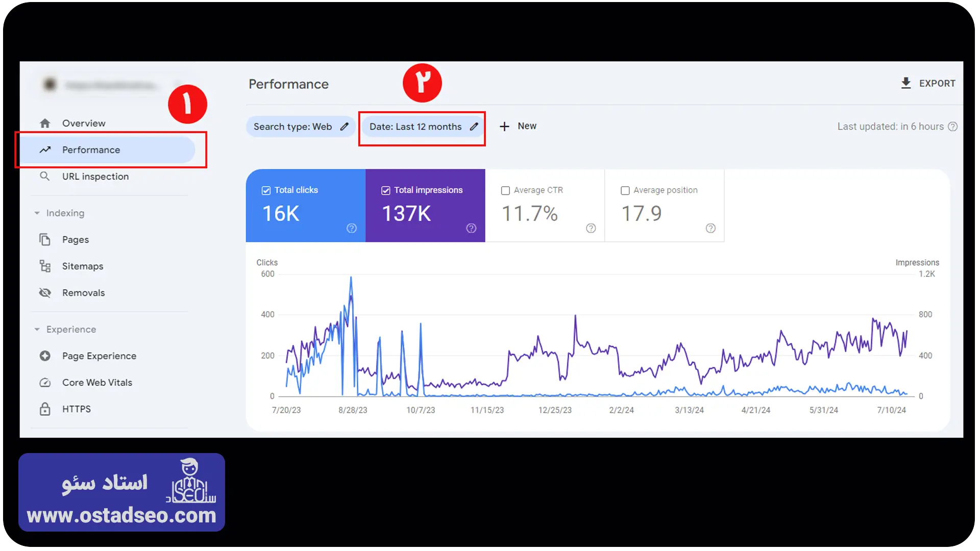This screenshot has width=980, height=551.
Task: Enable the Average CTR checkbox
Action: (x=505, y=190)
